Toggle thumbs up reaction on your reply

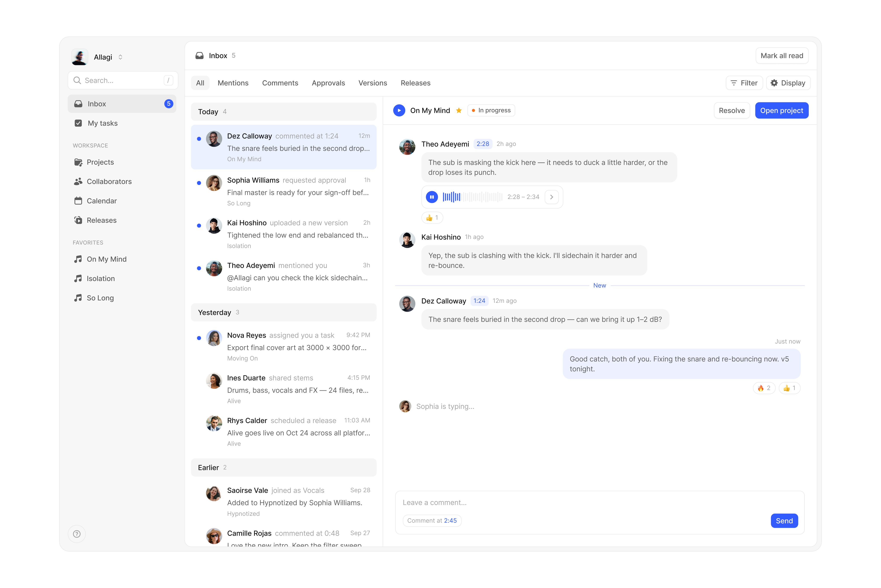[x=790, y=388]
